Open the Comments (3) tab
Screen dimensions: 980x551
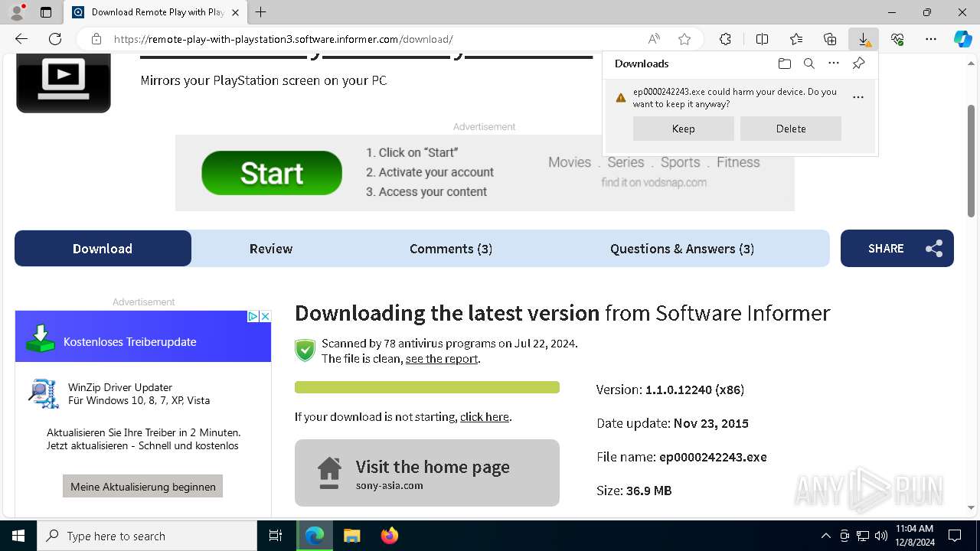[x=451, y=249]
